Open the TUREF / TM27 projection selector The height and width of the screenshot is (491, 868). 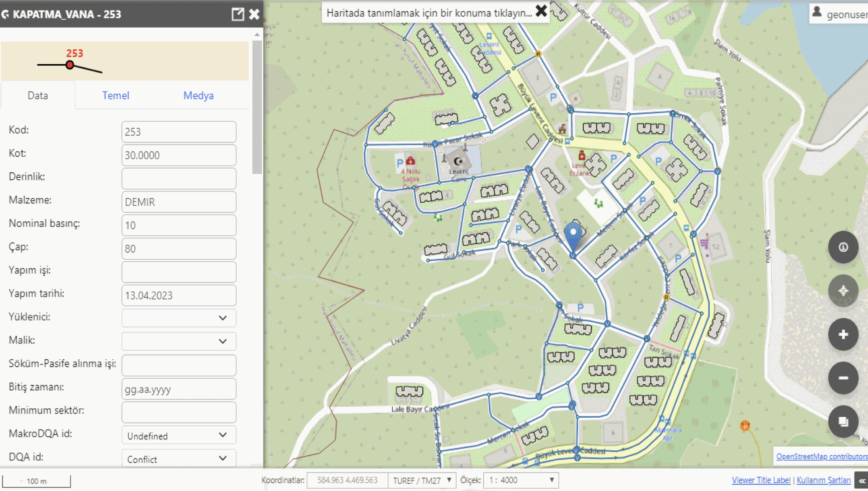[x=422, y=480]
